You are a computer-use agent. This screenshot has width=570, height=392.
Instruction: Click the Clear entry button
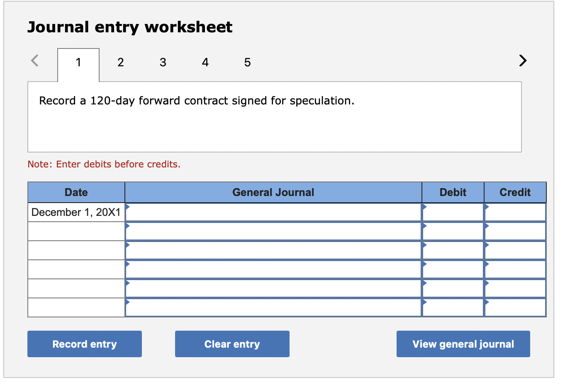[232, 344]
